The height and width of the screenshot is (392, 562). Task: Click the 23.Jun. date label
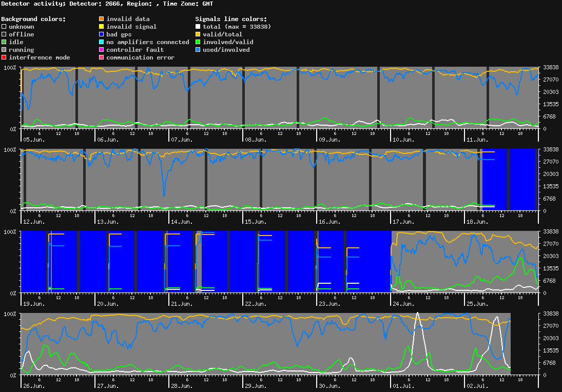click(330, 304)
